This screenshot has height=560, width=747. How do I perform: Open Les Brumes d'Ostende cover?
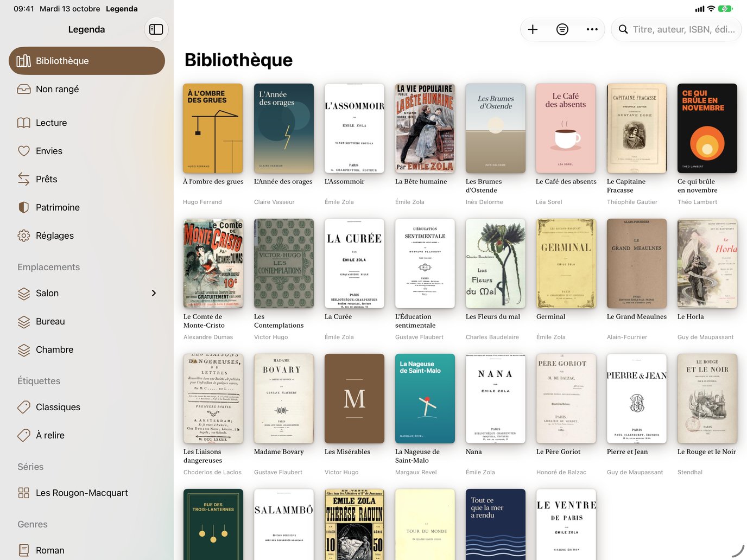496,128
